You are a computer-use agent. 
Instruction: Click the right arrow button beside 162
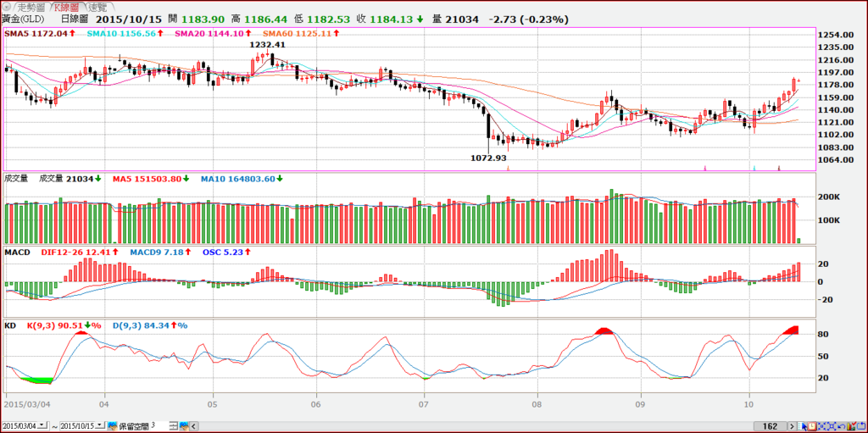coord(792,426)
